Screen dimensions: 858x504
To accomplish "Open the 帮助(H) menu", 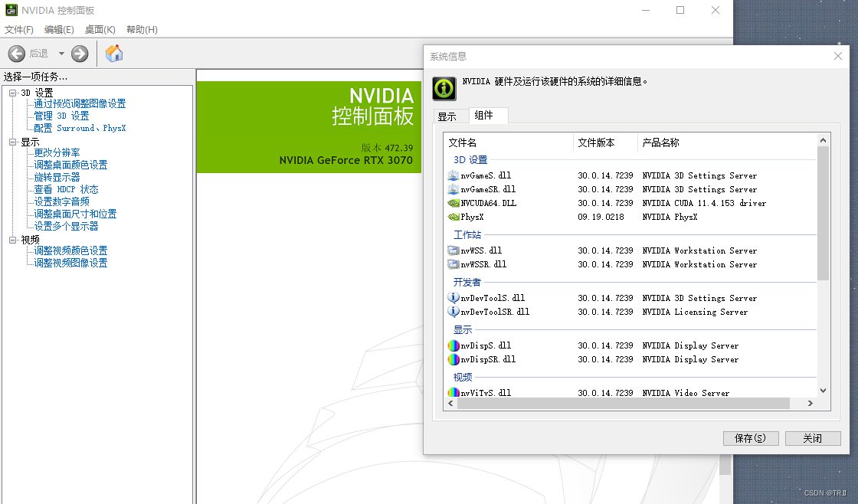I will click(x=142, y=30).
